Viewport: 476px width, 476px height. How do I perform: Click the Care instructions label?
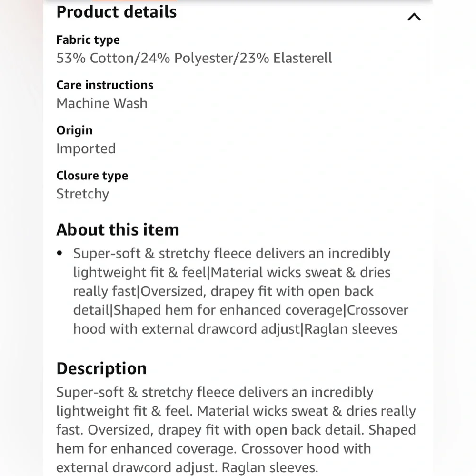(105, 85)
